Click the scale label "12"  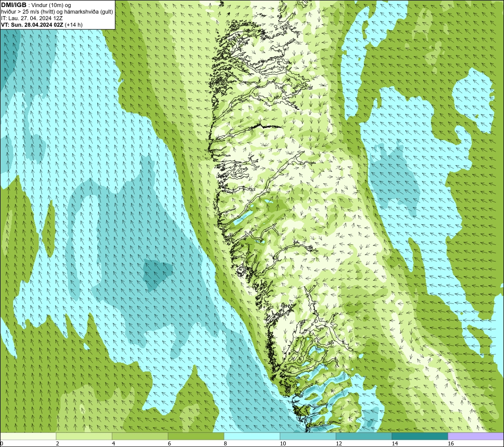339,444
